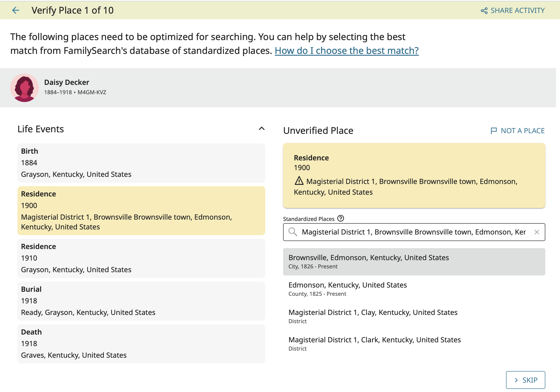
Task: Choose Edmonson, Kentucky county result
Action: pyautogui.click(x=414, y=289)
